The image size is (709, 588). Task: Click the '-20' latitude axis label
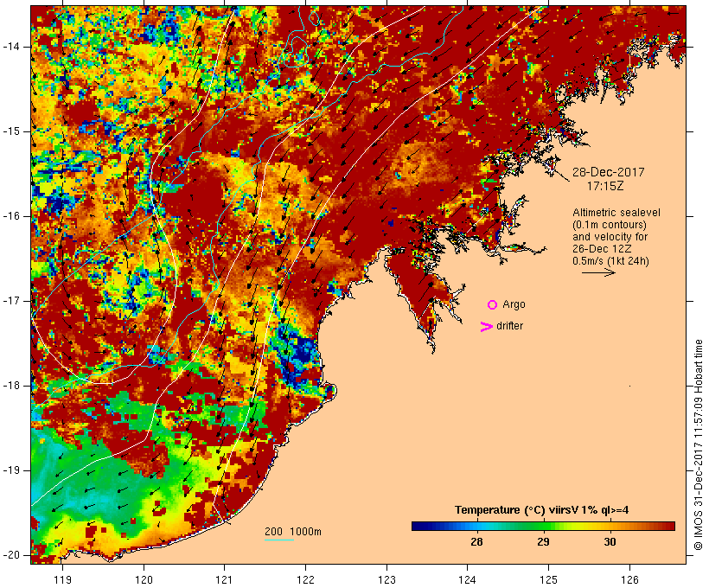tap(11, 555)
